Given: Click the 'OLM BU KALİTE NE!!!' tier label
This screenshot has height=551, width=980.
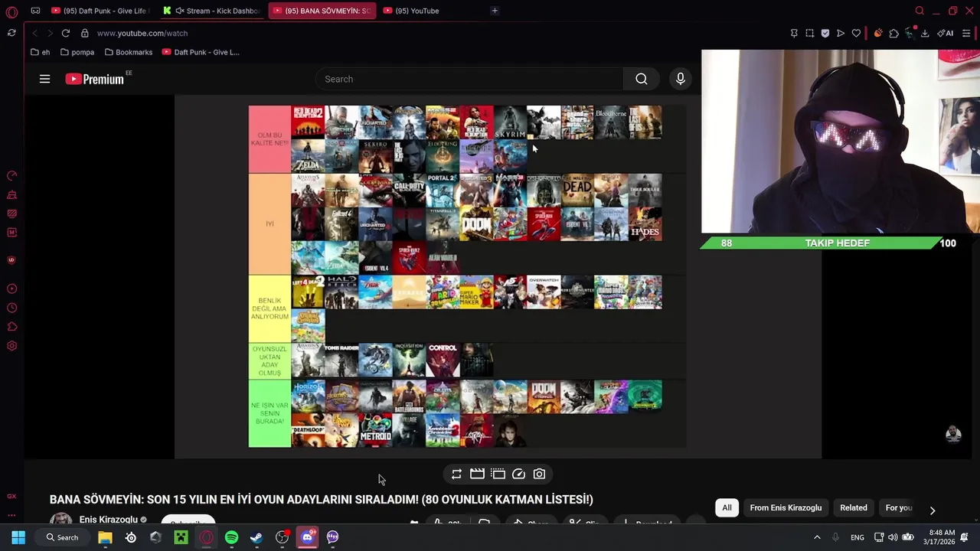Looking at the screenshot, I should click(x=269, y=139).
